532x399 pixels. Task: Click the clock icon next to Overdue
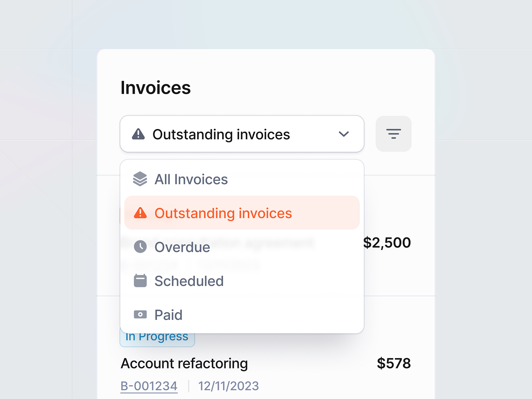click(x=141, y=246)
